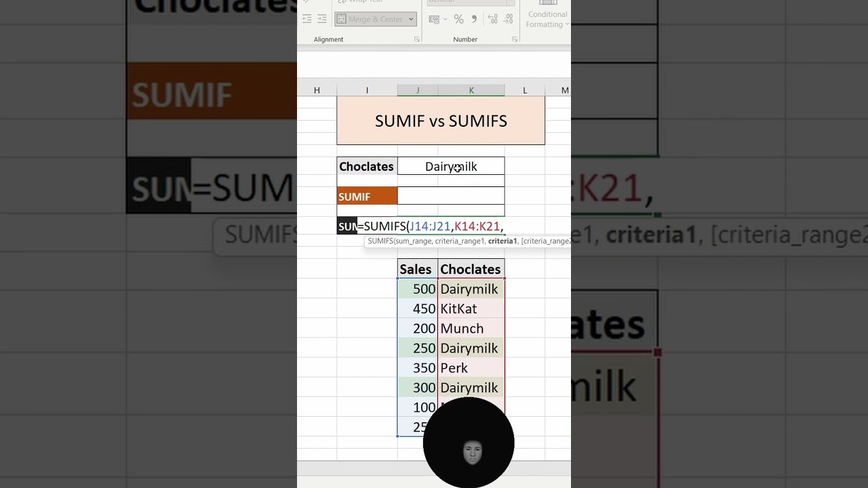Select the Dairymilk cell next to 500

[x=471, y=289]
